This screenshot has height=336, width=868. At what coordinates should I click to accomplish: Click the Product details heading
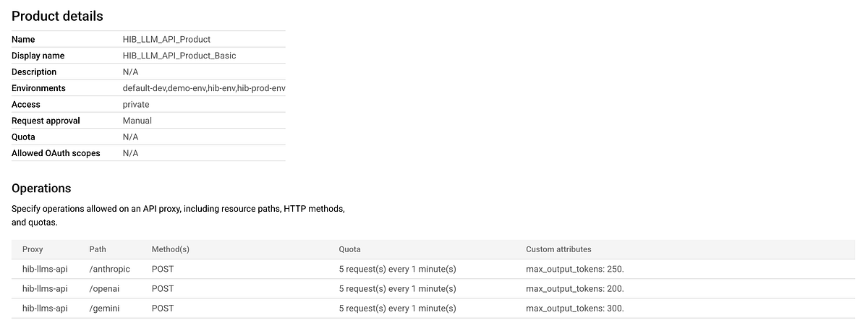coord(57,15)
